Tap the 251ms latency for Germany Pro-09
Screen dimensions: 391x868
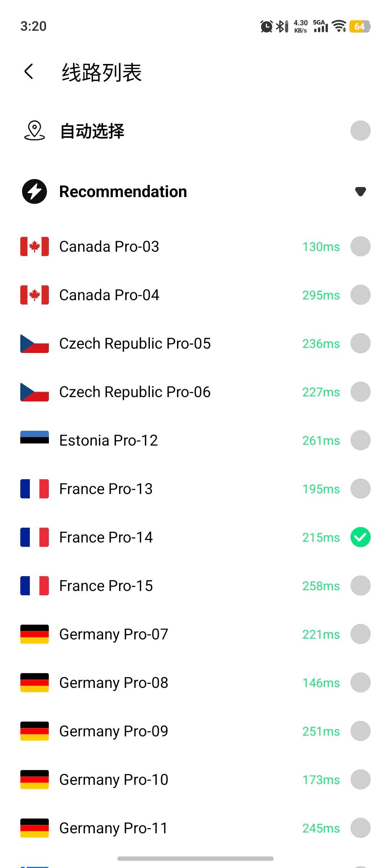(321, 731)
